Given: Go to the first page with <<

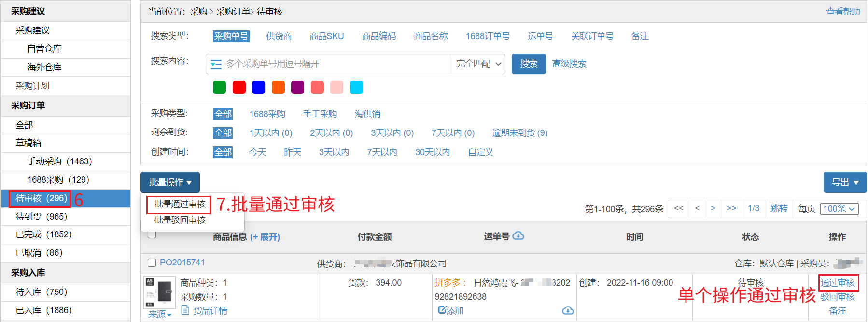Looking at the screenshot, I should pos(679,208).
